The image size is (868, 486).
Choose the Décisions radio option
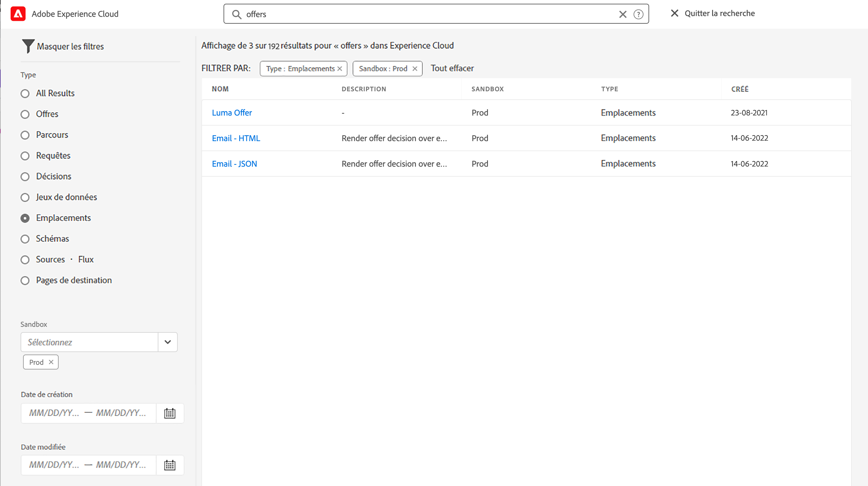coord(25,176)
